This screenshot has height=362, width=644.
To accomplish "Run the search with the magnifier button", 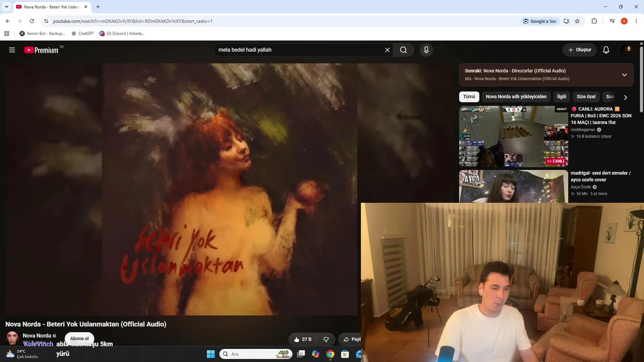I will point(404,50).
